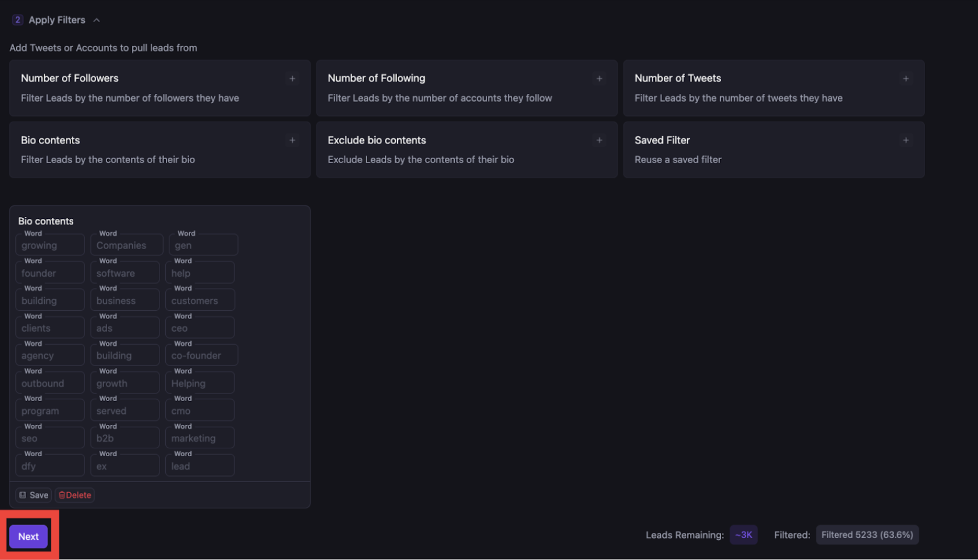Select the 'founder' word input

pyautogui.click(x=50, y=273)
